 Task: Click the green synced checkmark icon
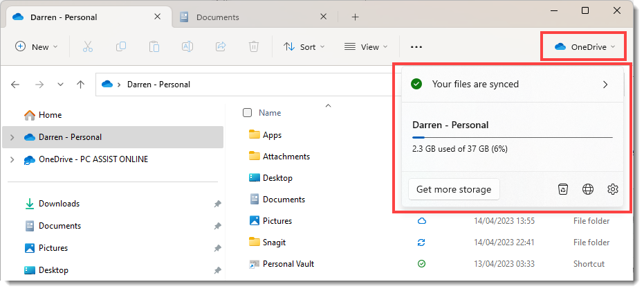coord(416,85)
